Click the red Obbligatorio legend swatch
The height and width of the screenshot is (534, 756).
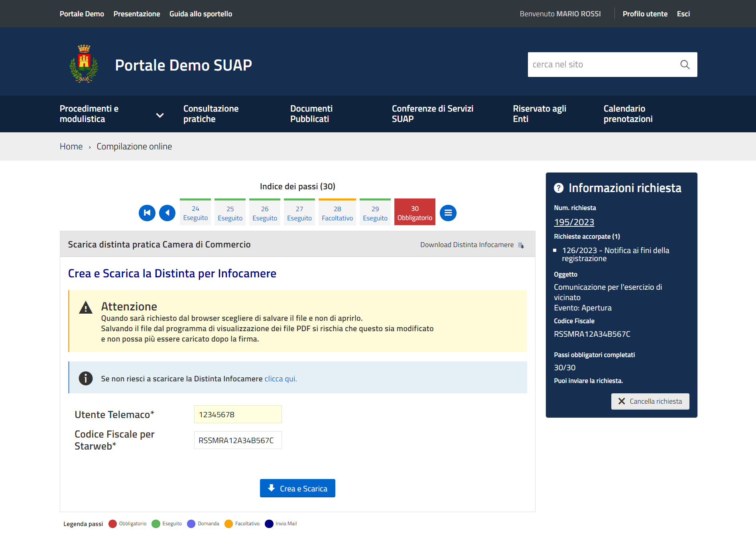112,524
